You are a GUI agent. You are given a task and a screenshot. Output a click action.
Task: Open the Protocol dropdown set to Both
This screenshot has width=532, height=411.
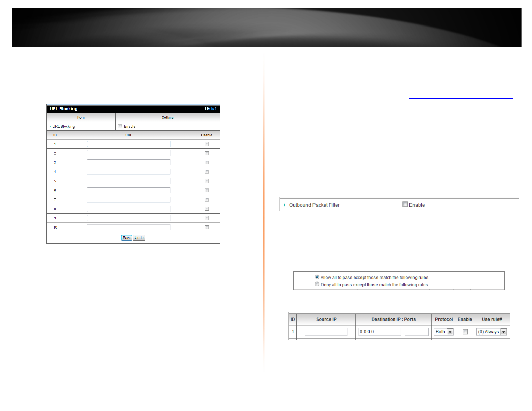(444, 332)
